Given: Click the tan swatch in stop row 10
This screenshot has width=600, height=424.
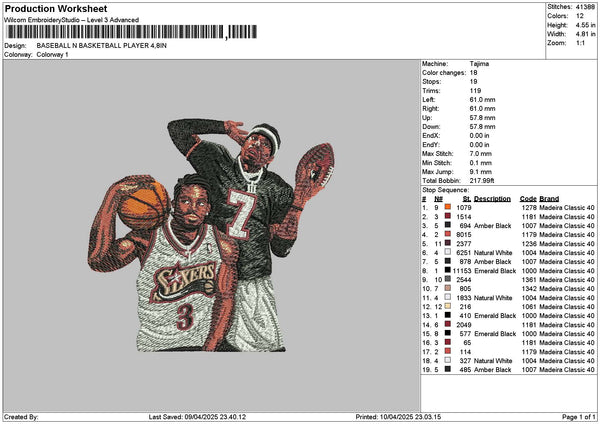Looking at the screenshot, I should coord(447,288).
